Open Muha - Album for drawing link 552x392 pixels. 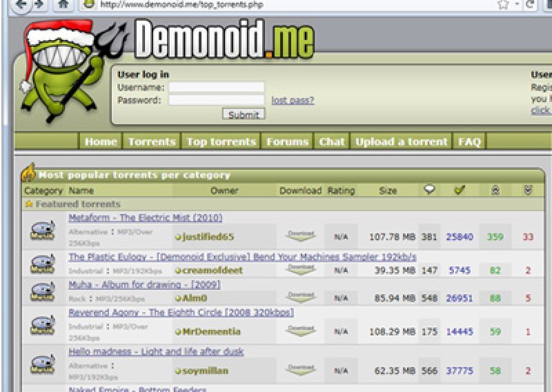pyautogui.click(x=144, y=284)
